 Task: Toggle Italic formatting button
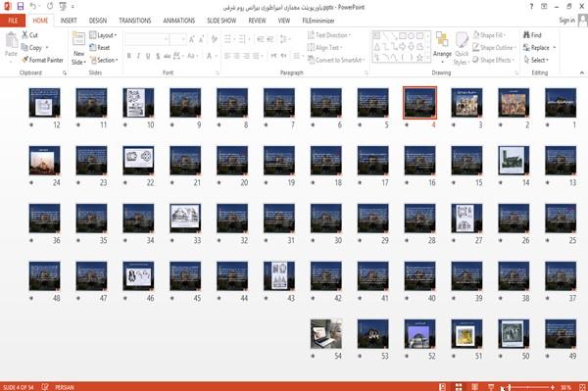[x=138, y=56]
